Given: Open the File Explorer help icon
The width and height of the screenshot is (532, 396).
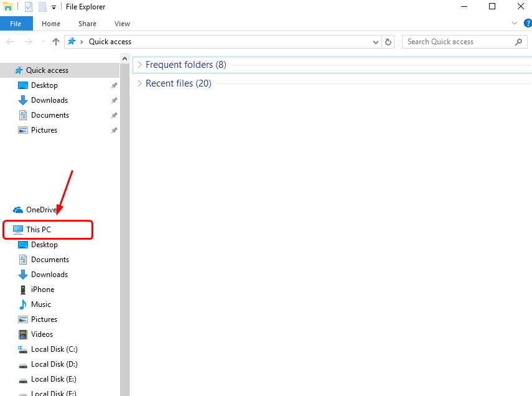Looking at the screenshot, I should point(528,23).
